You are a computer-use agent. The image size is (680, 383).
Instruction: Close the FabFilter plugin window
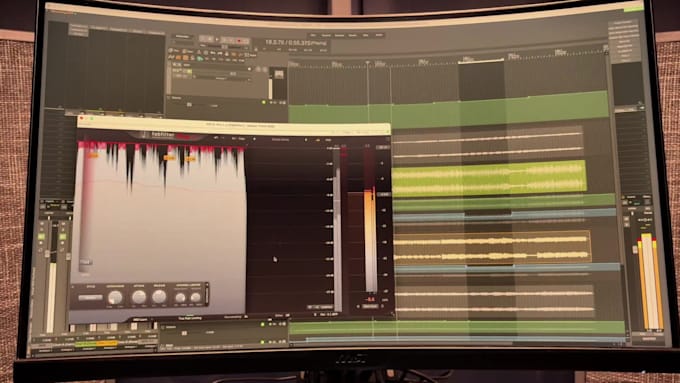tap(81, 118)
